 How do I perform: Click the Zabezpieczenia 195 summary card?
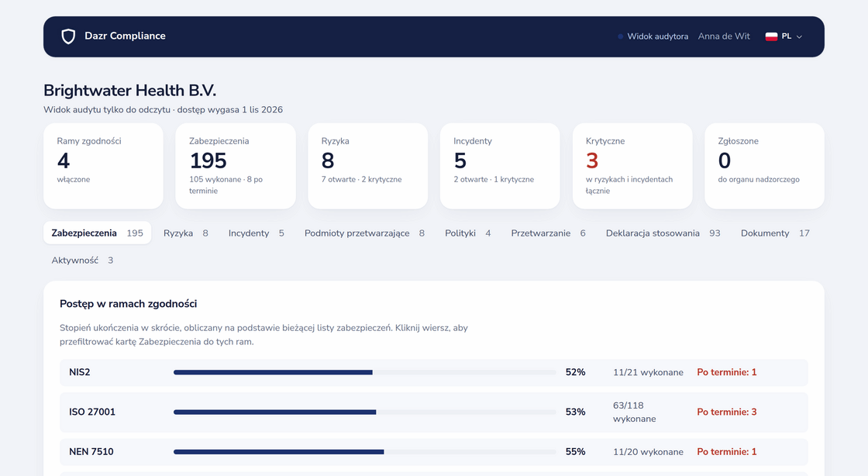236,166
